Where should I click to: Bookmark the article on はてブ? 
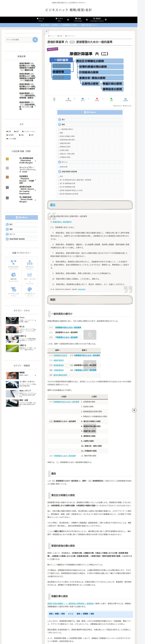point(83,99)
